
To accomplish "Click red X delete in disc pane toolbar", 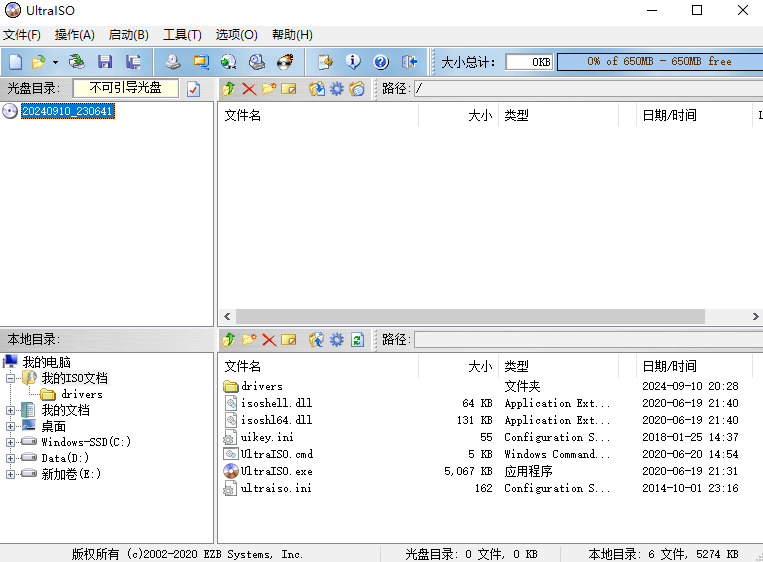I will click(249, 89).
